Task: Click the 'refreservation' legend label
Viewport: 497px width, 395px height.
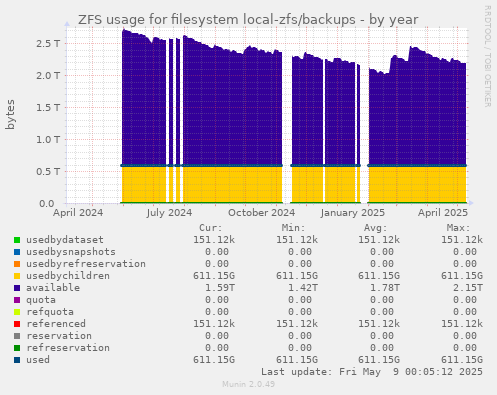Action: (68, 348)
